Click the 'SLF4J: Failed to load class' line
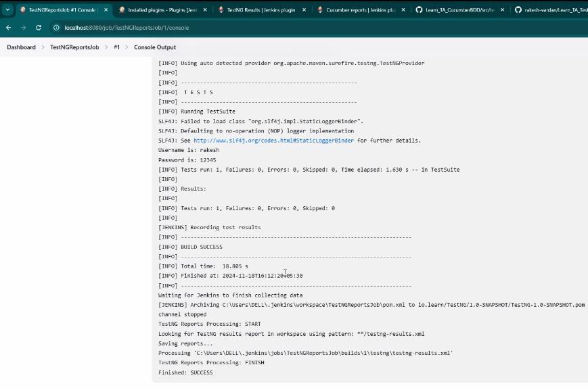The width and height of the screenshot is (588, 390). point(261,122)
